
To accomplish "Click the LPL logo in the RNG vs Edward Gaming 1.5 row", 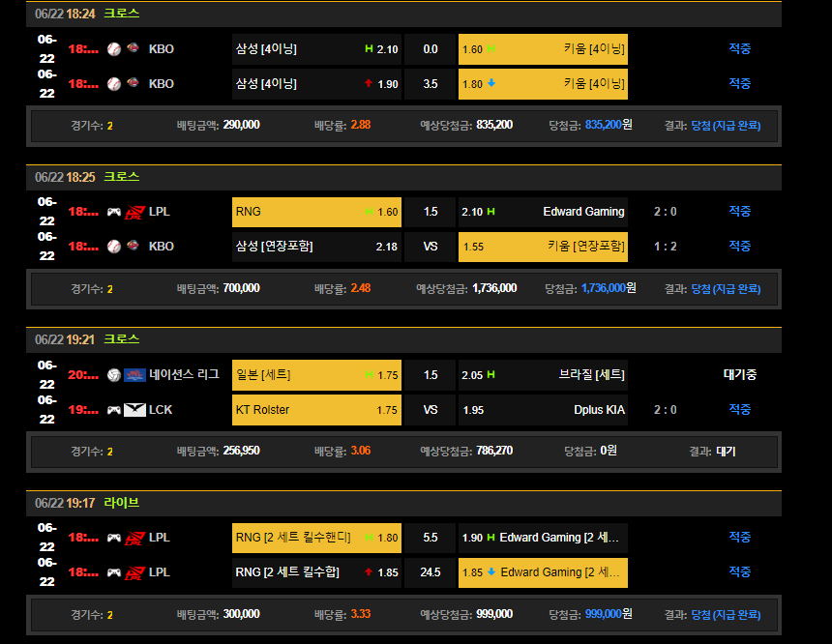I will coord(134,212).
